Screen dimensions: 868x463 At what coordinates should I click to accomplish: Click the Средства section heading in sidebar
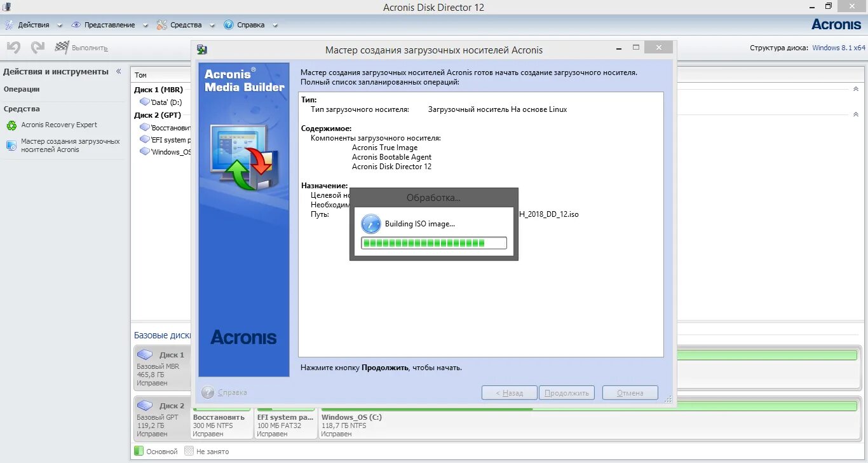22,109
